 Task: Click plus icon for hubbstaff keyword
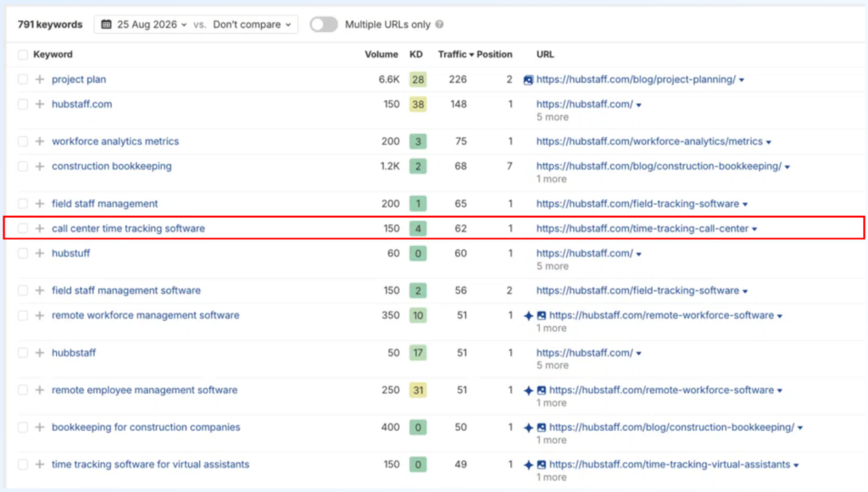pyautogui.click(x=39, y=352)
